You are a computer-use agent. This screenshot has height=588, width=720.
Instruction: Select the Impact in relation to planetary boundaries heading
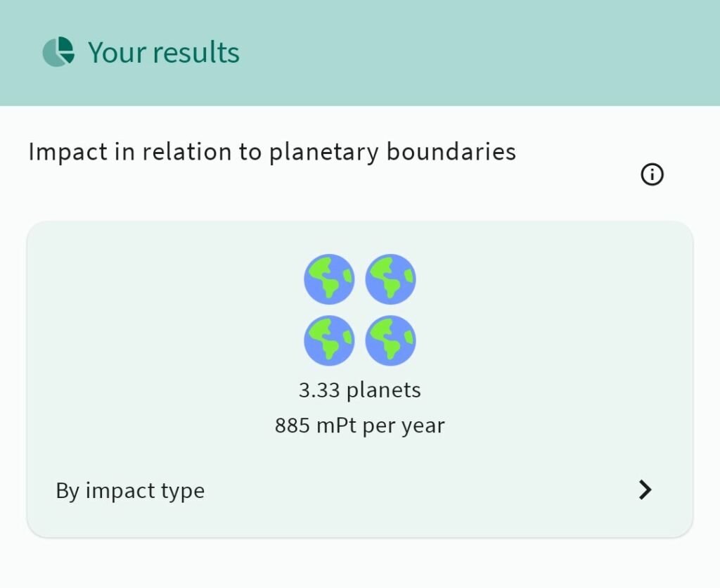tap(272, 152)
